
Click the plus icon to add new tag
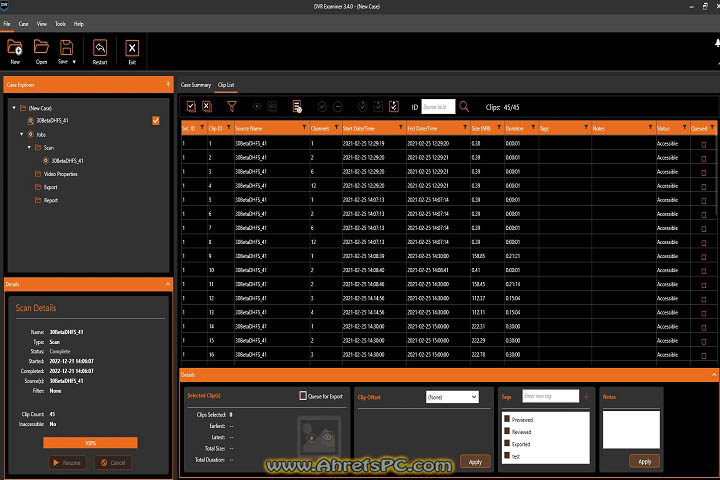click(586, 396)
